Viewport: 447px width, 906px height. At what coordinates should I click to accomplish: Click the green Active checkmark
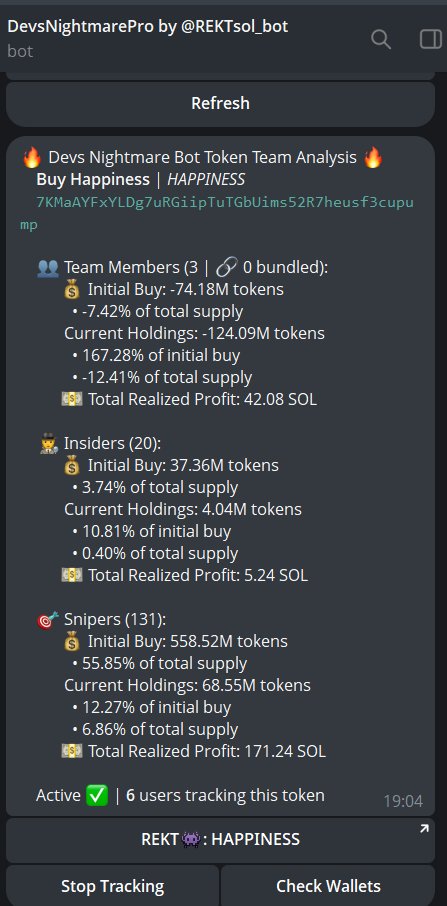click(96, 796)
